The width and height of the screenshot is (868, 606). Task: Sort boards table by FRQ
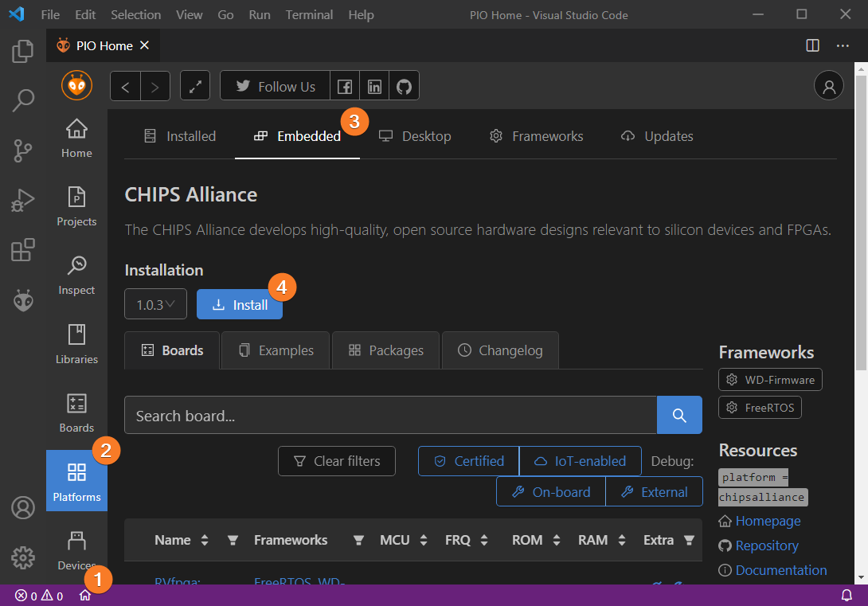pos(484,540)
